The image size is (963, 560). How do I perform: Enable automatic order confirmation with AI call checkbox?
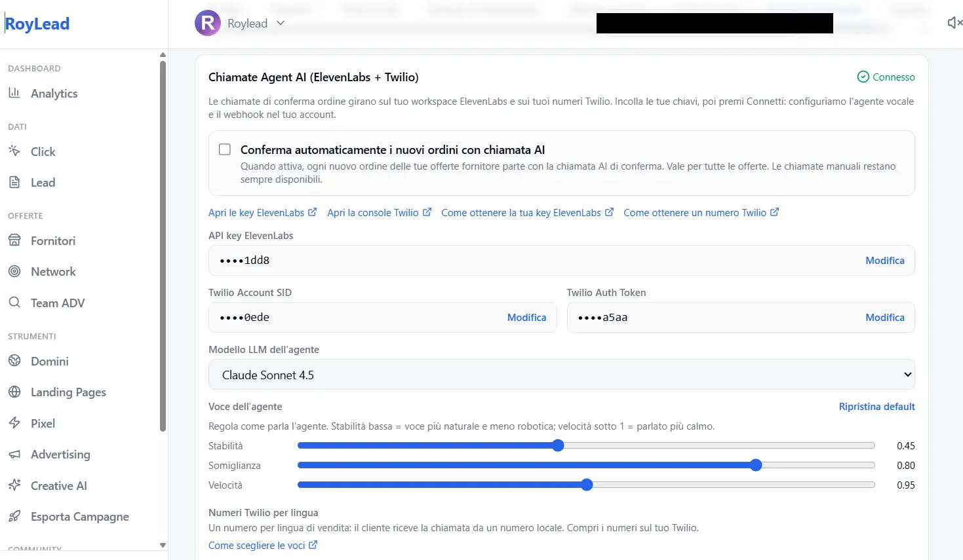(x=225, y=149)
